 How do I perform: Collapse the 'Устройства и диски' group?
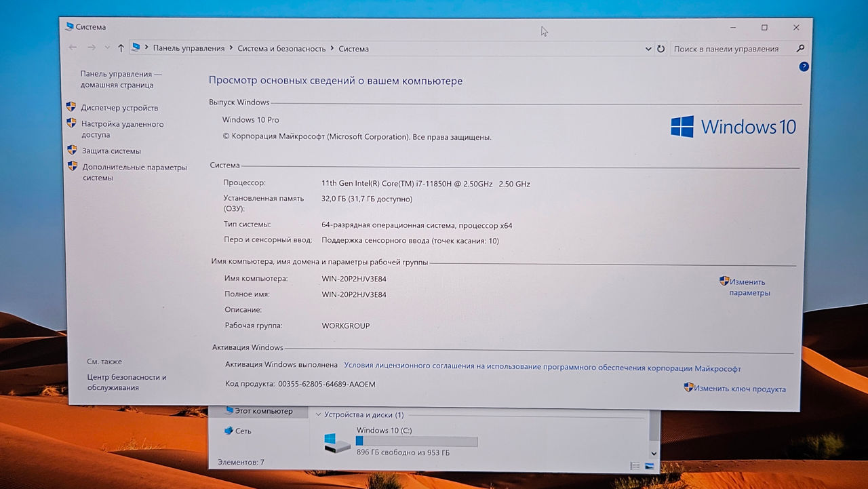coord(317,414)
